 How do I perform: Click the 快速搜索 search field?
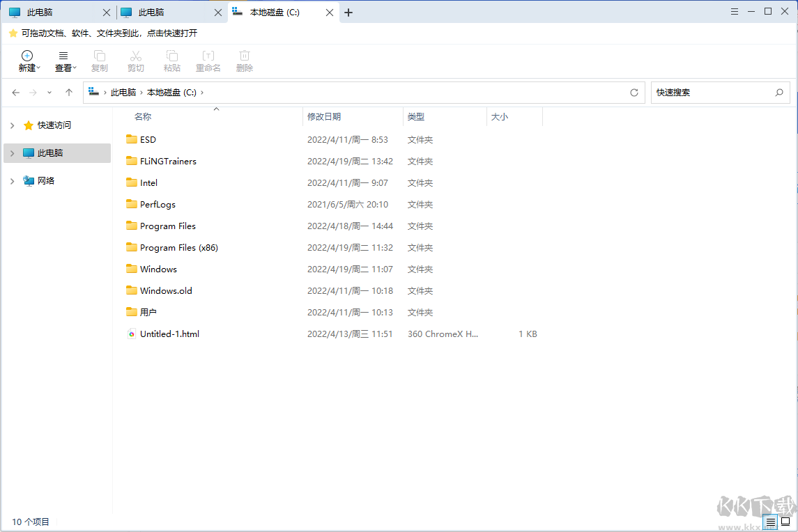(711, 93)
